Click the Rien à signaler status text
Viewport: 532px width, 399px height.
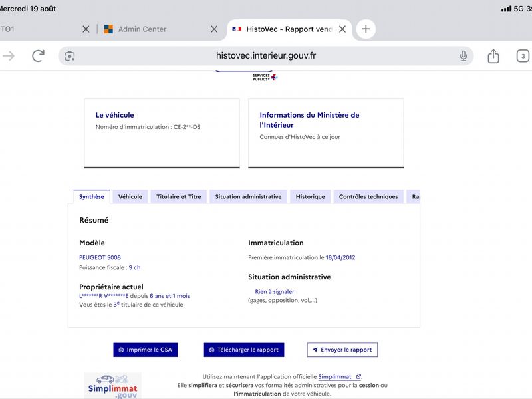click(x=275, y=291)
